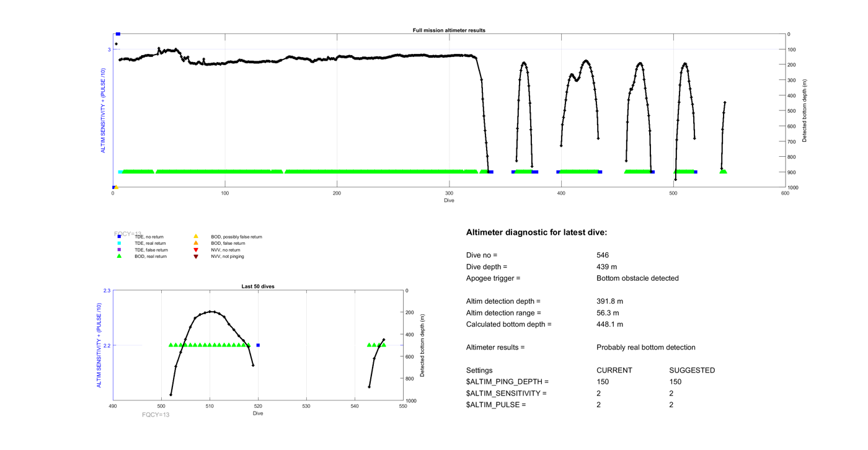Click the red triangle NVV no return legend icon
Viewport: 868px width, 450px height.
pyautogui.click(x=196, y=250)
